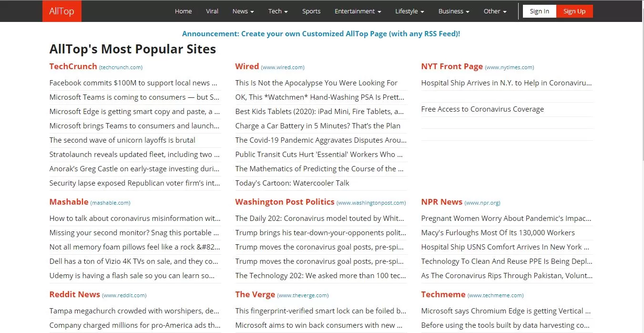This screenshot has height=333, width=644.
Task: Expand the Other menu
Action: 495,11
